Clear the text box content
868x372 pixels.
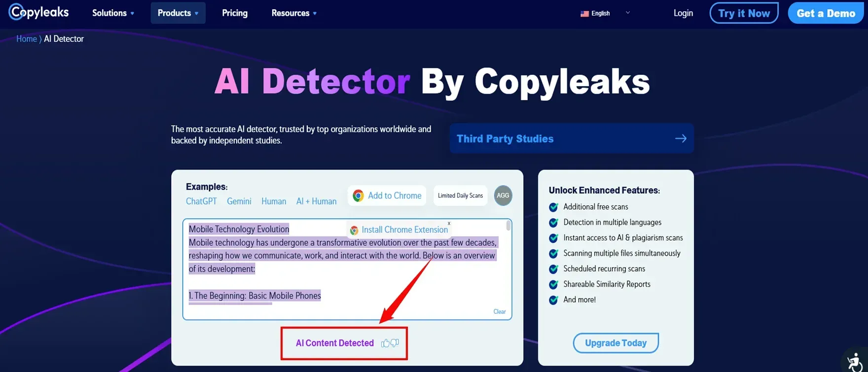point(500,311)
